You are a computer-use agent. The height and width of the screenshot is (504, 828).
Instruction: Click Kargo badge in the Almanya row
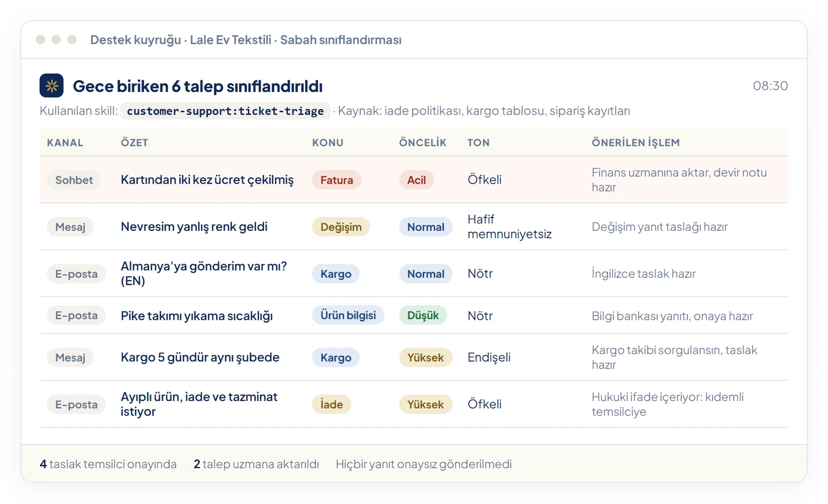tap(335, 274)
